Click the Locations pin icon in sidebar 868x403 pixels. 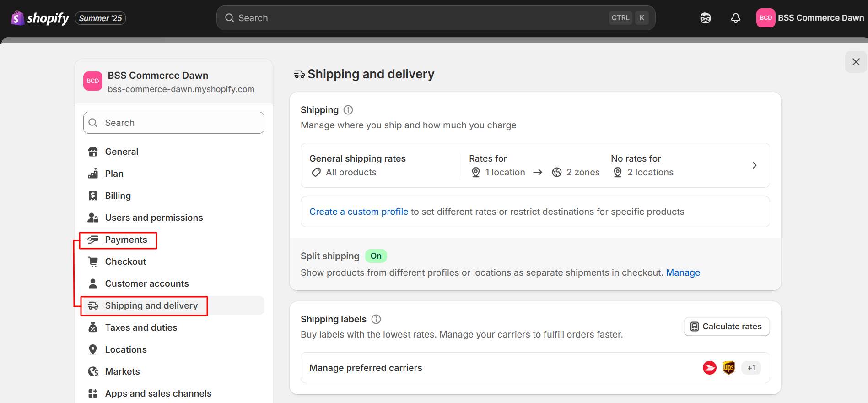pos(93,349)
